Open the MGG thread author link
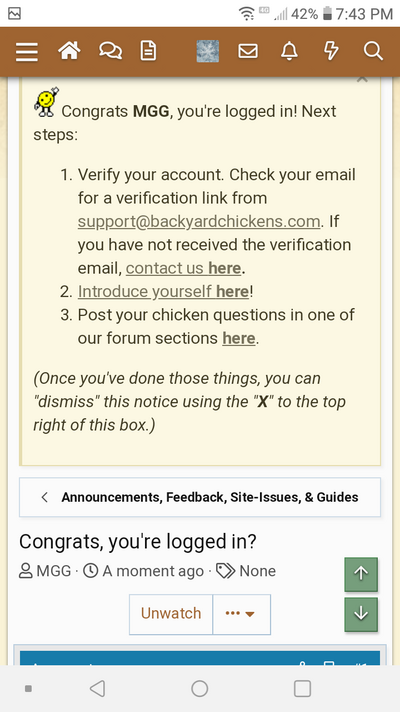The height and width of the screenshot is (712, 400). point(54,571)
